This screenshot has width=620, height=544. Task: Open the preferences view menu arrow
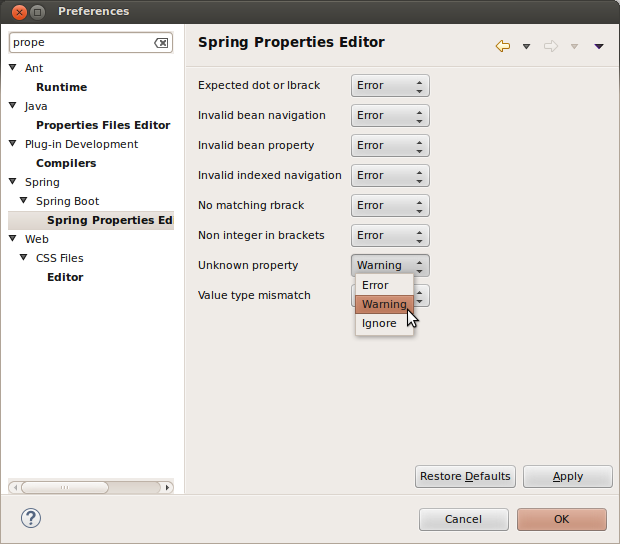click(599, 47)
